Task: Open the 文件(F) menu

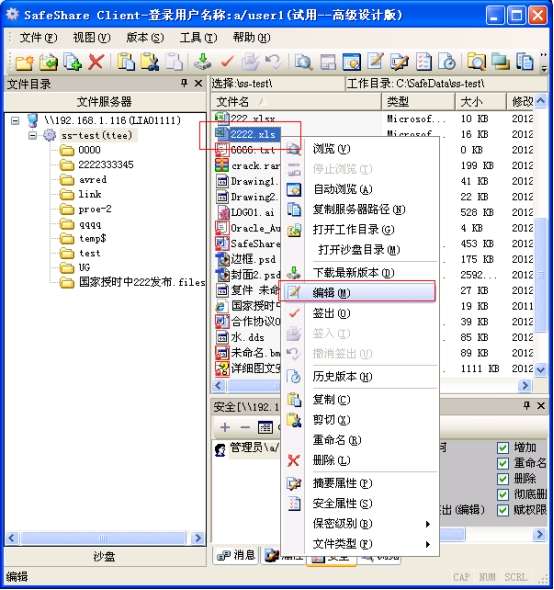Action: pos(38,37)
